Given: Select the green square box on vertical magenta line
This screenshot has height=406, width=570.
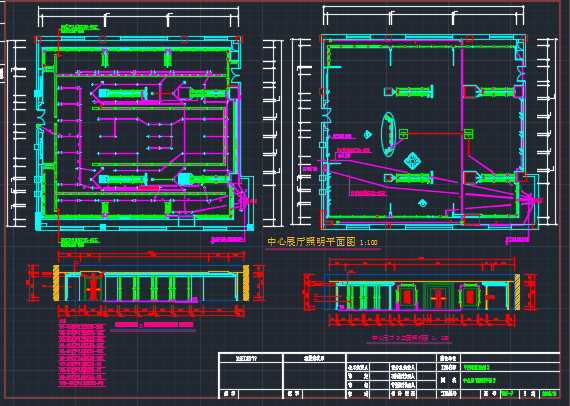Looking at the screenshot, I should (x=468, y=134).
